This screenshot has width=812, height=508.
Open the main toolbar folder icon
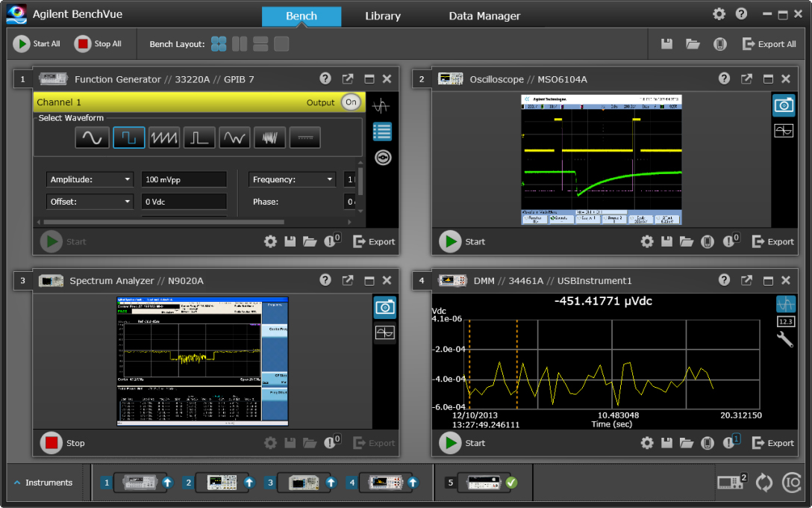tap(693, 44)
